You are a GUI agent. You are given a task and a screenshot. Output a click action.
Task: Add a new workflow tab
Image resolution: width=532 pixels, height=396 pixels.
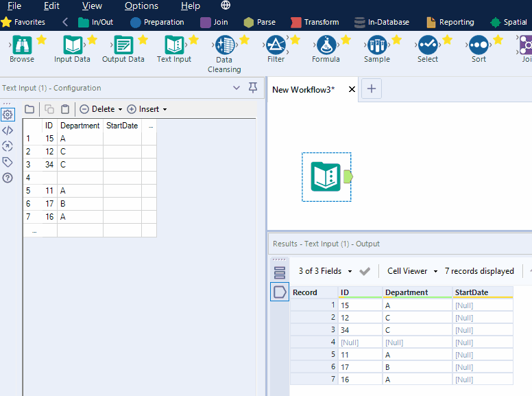pyautogui.click(x=372, y=89)
